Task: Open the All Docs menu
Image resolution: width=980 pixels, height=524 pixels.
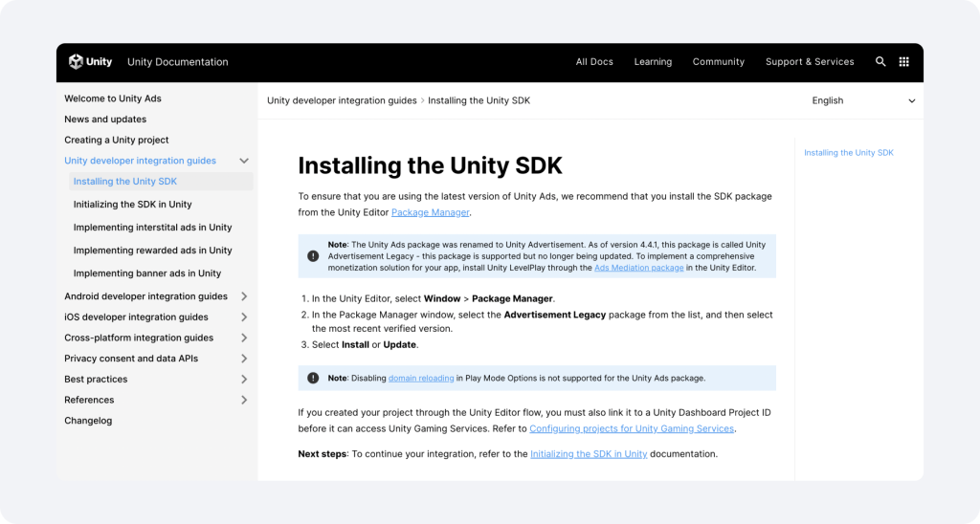Action: click(594, 62)
